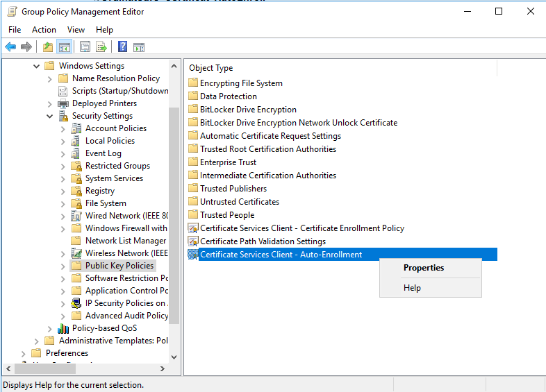Select Application Control Policies tree item
Screen dimensions: 546x392
pyautogui.click(x=126, y=291)
